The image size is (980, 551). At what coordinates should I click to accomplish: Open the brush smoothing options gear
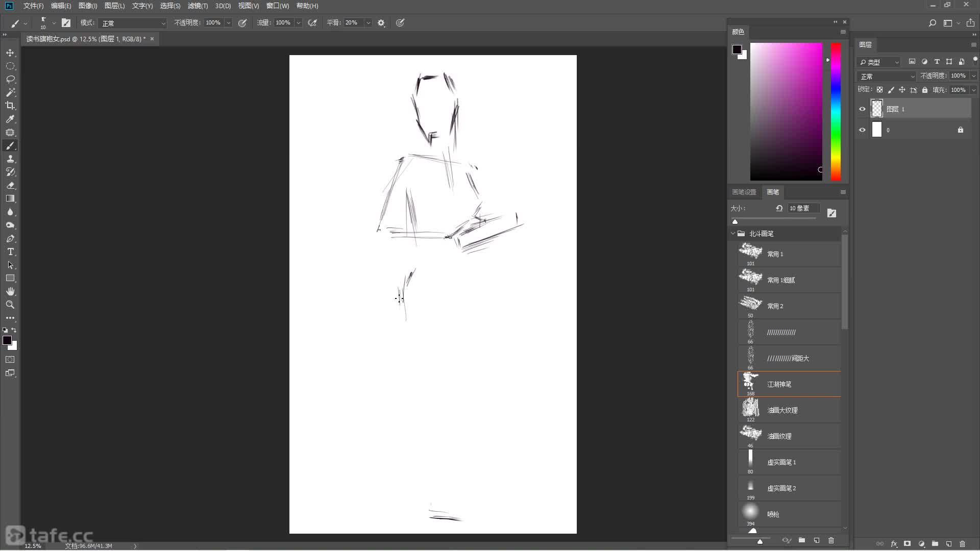tap(381, 23)
